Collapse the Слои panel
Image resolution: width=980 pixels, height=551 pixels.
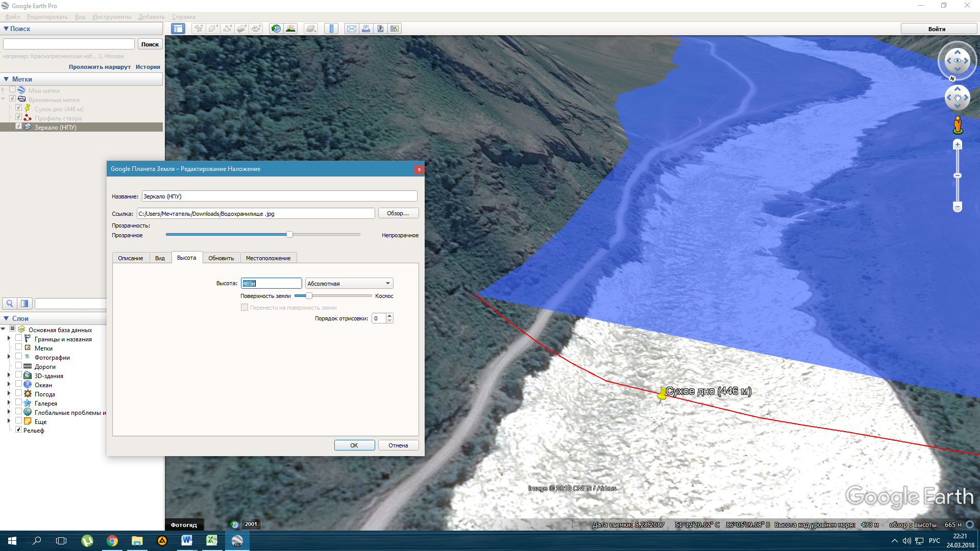(6, 318)
